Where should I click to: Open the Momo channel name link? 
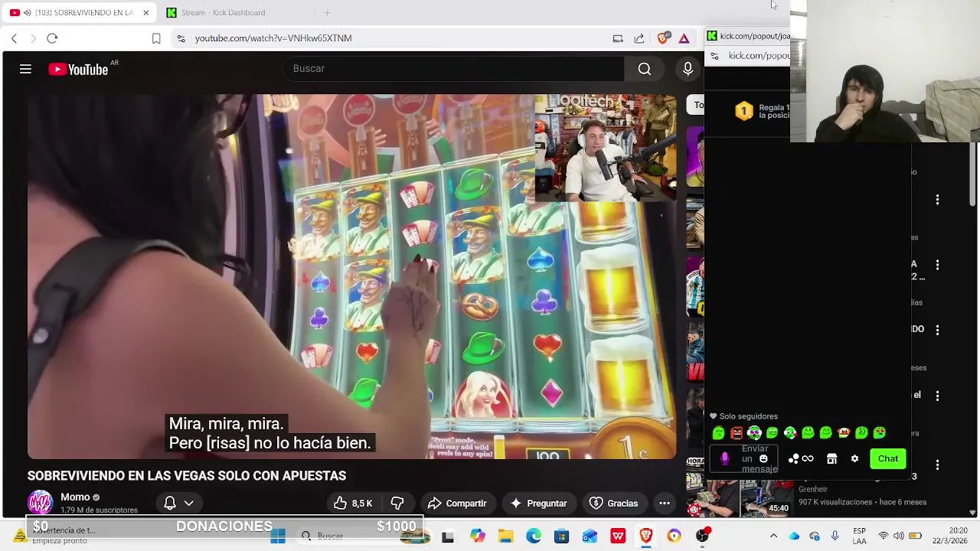point(75,497)
